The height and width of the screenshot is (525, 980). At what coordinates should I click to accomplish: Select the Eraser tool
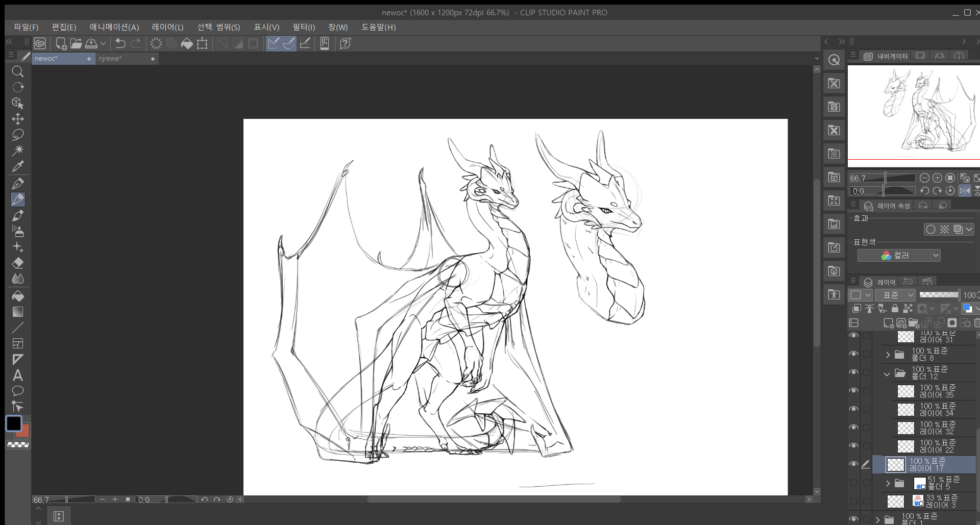click(18, 263)
